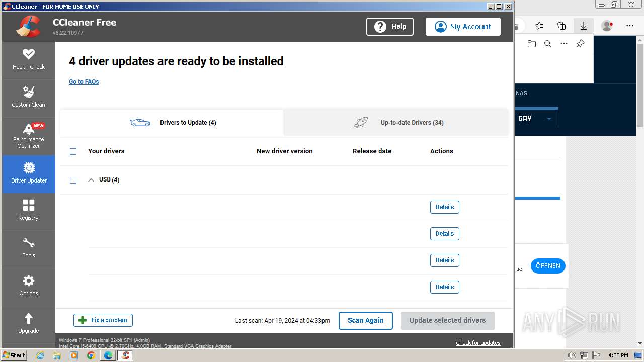Click the volume icon in system tray
Image resolution: width=644 pixels, height=362 pixels.
pyautogui.click(x=572, y=355)
